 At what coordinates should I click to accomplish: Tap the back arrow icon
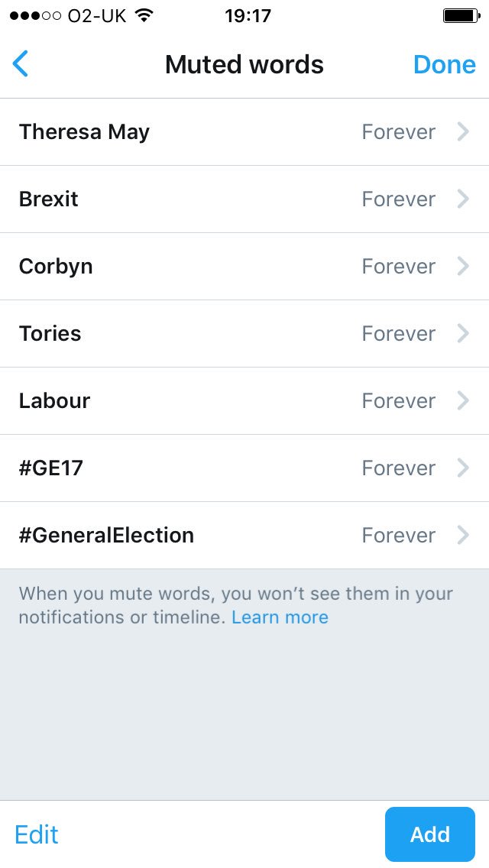point(21,64)
